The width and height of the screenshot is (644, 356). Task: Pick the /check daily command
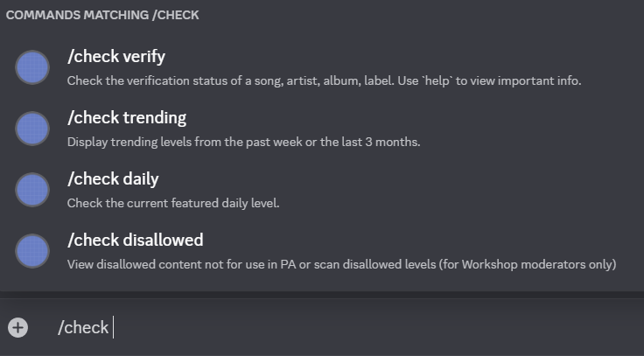coord(113,179)
